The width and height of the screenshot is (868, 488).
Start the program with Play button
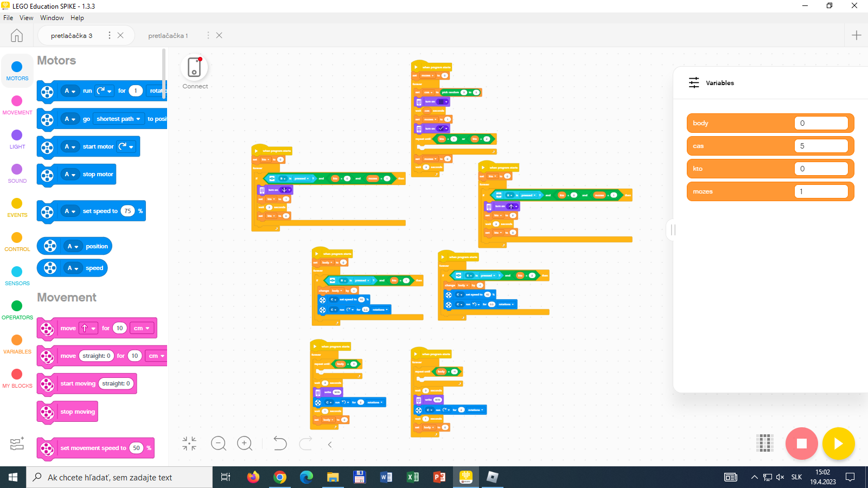click(838, 444)
